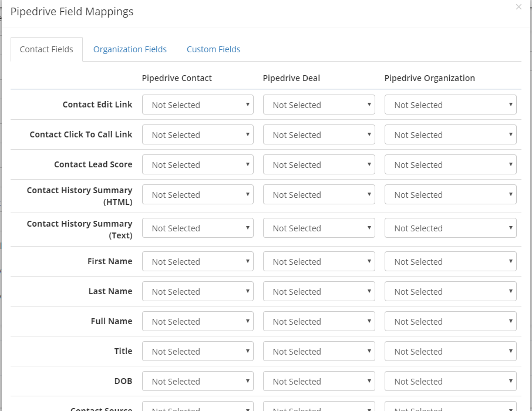Open Pipedrive Deal dropdown for History Summary (HTML)

pyautogui.click(x=319, y=194)
